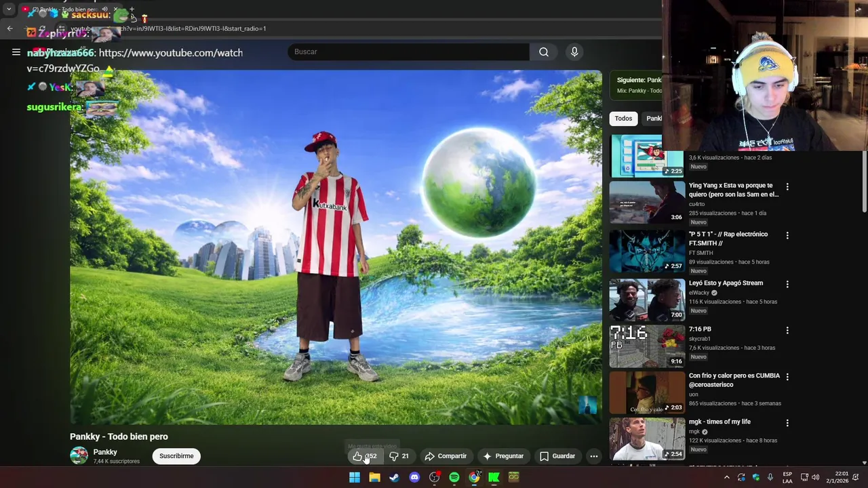Screen dimensions: 868x488
Task: Click the P 5 T 1 thumbnail
Action: point(647,251)
